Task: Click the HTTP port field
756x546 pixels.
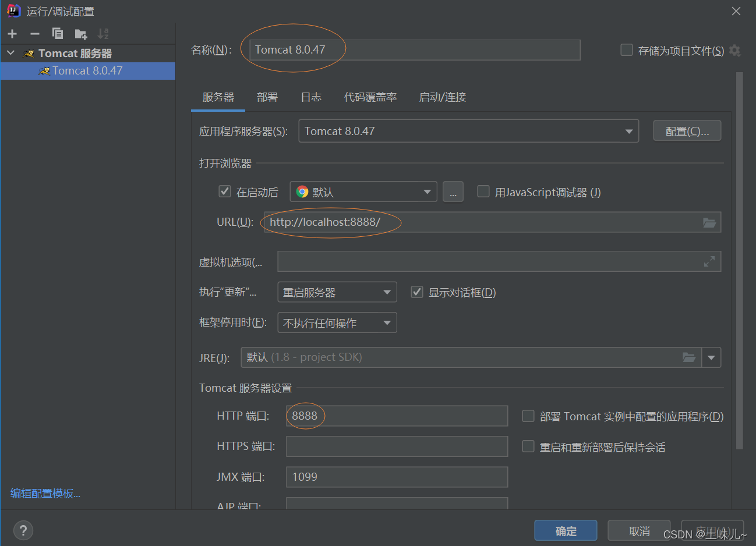Action: pyautogui.click(x=397, y=416)
